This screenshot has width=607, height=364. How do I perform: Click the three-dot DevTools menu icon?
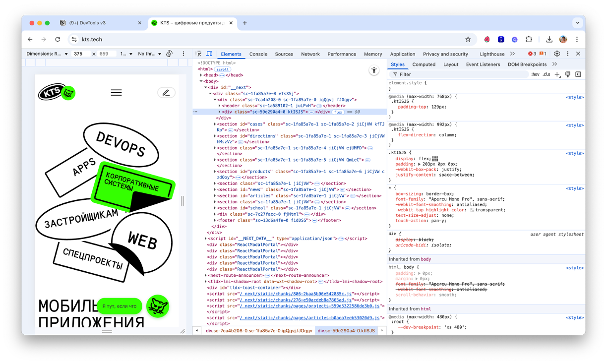click(569, 54)
